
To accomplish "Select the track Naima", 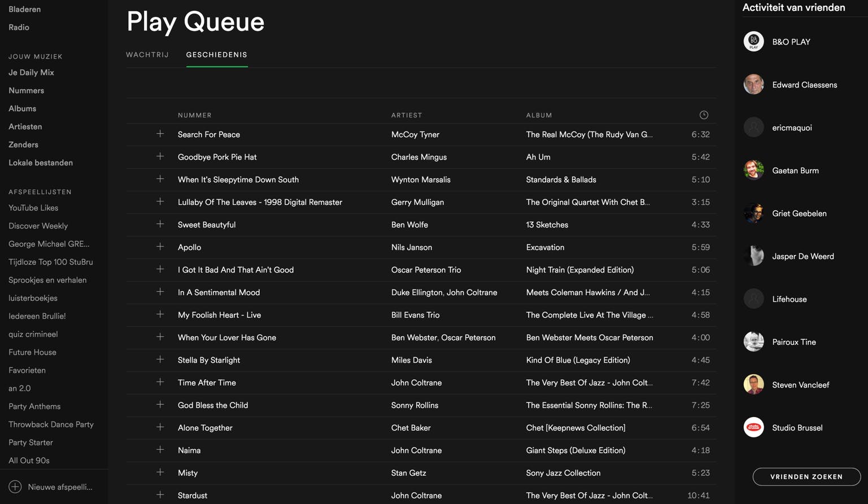I will (189, 450).
